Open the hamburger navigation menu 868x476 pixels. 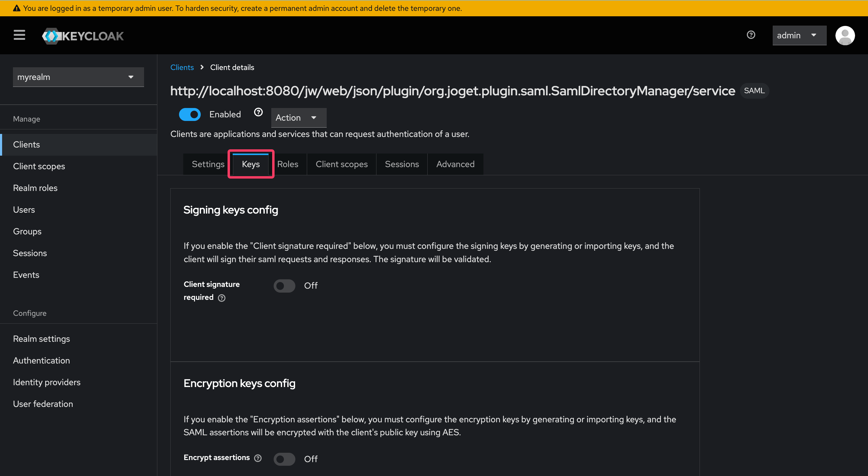[x=19, y=35]
